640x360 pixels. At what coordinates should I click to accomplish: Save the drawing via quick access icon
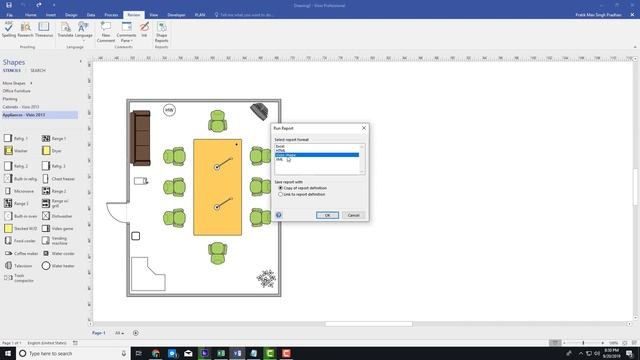coord(9,5)
